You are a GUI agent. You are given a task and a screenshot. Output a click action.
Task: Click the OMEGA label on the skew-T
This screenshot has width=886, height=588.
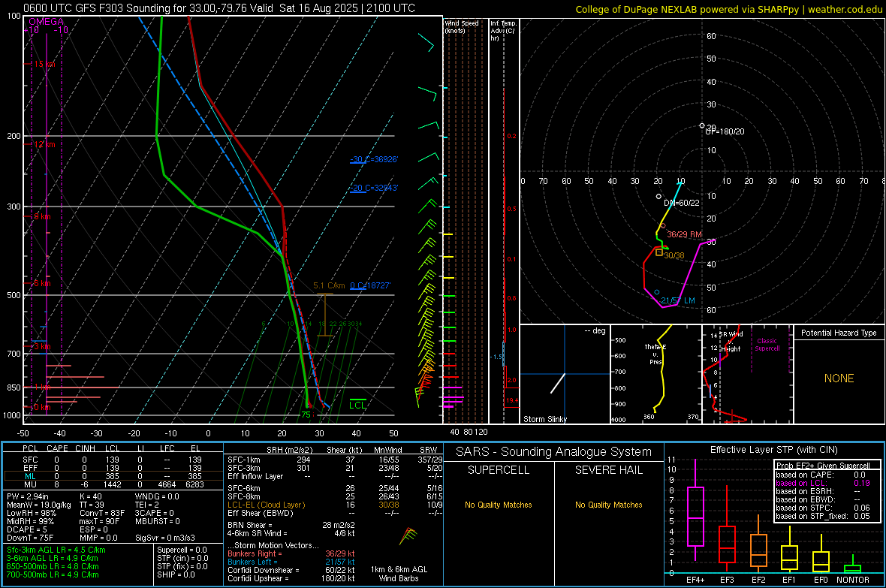click(x=47, y=22)
